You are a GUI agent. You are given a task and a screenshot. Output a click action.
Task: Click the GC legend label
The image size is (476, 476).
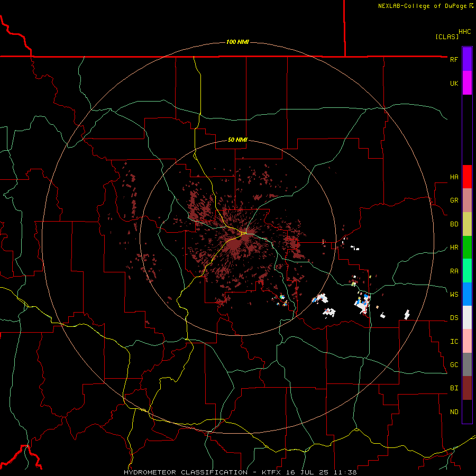click(454, 365)
